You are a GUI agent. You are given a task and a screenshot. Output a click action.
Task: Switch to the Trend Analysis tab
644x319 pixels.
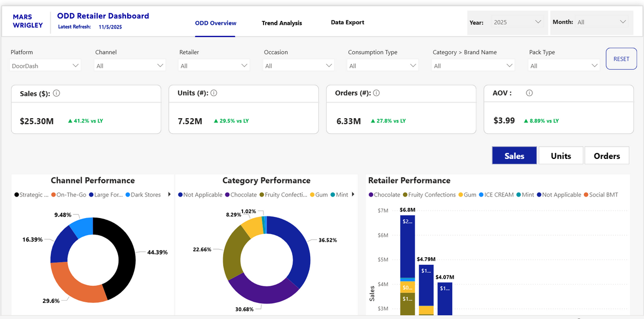pos(281,23)
